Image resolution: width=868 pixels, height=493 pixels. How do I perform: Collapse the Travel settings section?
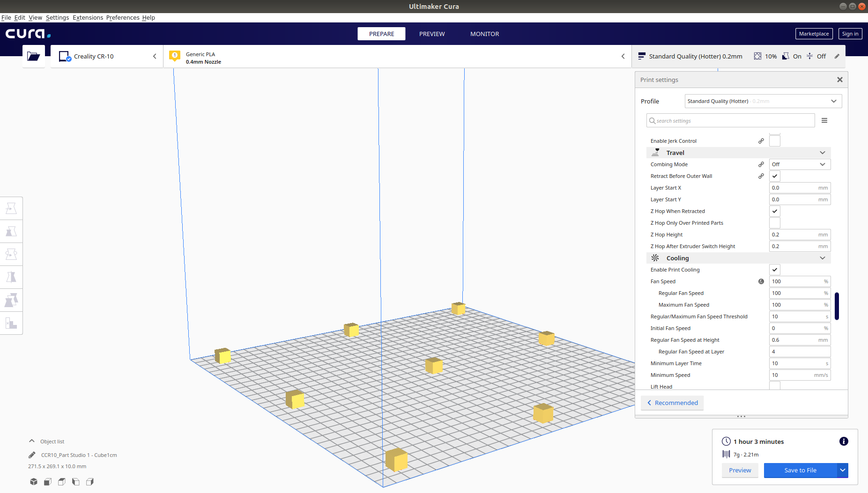coord(738,153)
